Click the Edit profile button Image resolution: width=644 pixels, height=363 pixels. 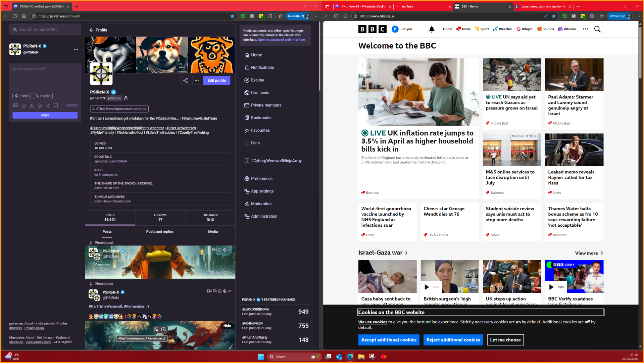coord(216,81)
